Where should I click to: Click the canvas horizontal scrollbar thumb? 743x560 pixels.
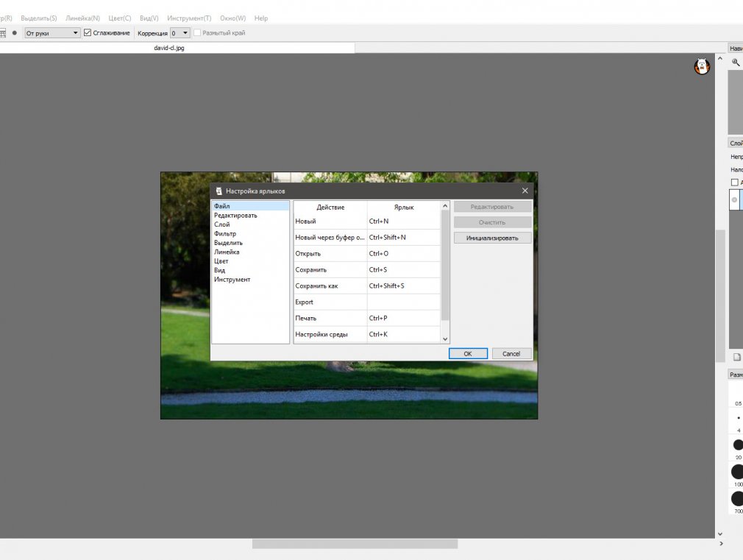(x=355, y=544)
